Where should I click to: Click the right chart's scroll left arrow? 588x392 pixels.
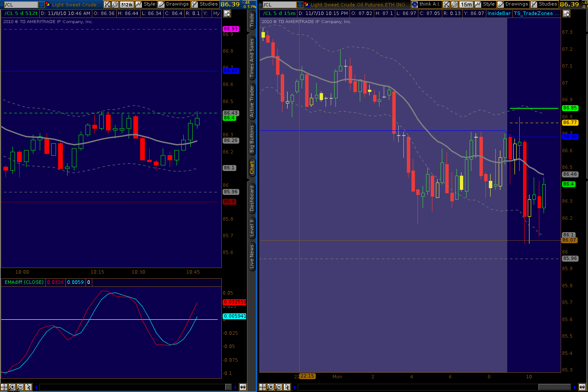tap(294, 387)
